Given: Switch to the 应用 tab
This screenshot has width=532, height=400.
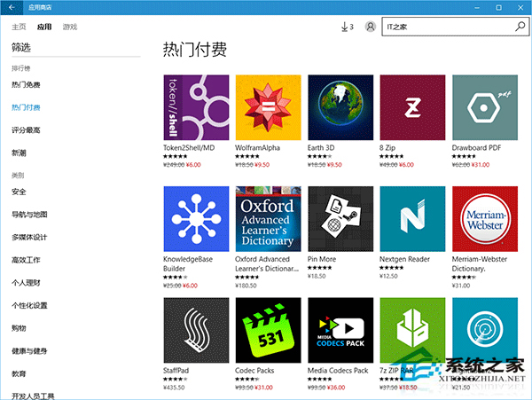Looking at the screenshot, I should pos(44,27).
